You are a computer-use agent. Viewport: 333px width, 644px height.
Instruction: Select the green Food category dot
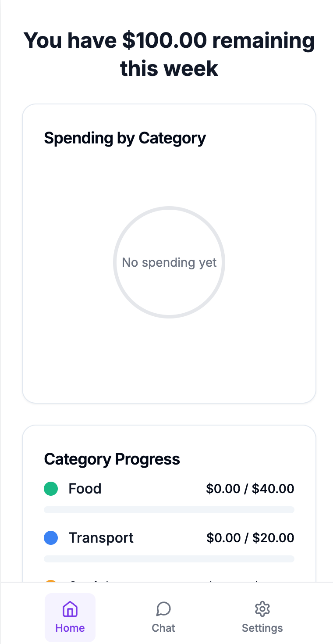pos(51,489)
